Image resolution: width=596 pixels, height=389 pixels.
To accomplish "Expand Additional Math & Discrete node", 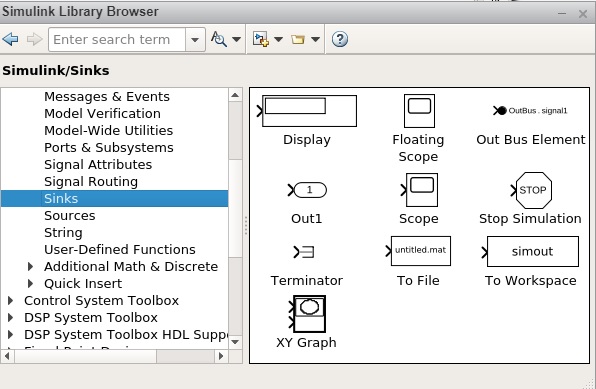I will coord(30,266).
